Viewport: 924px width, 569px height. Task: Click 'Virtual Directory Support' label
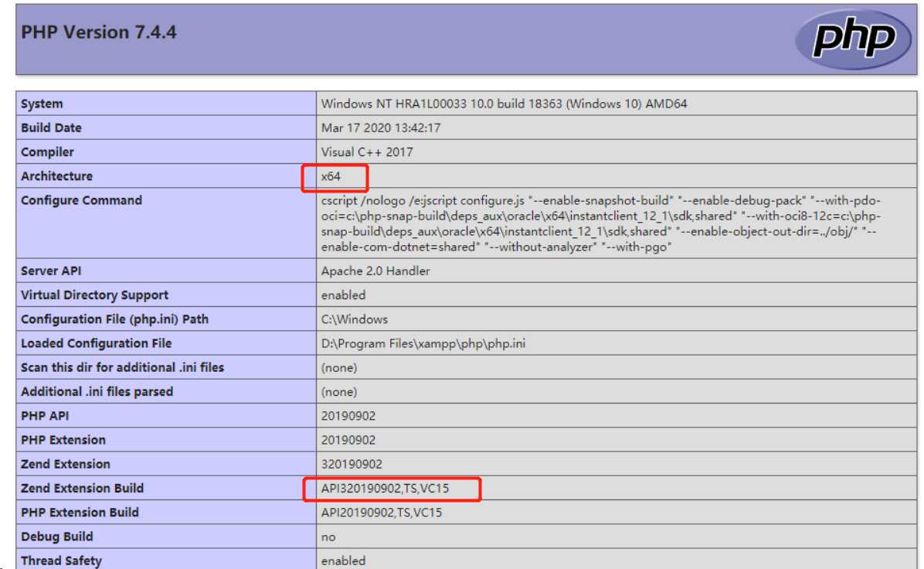(94, 295)
